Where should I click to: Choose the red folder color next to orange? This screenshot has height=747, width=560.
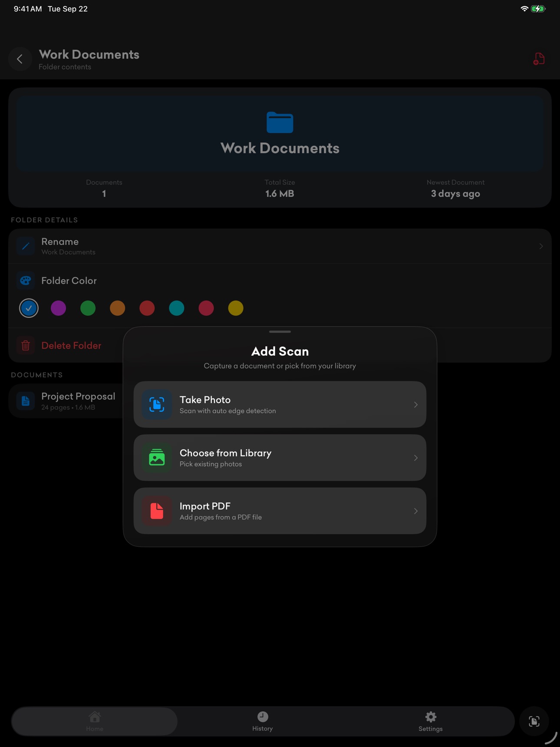coord(147,308)
